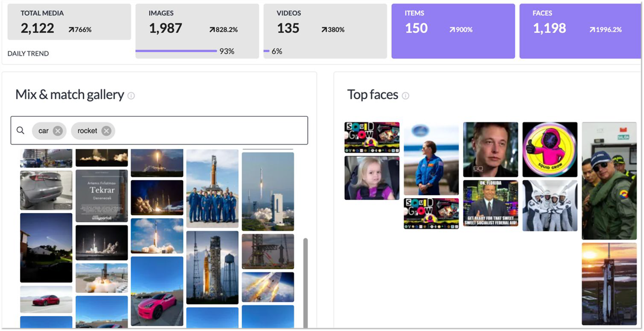The width and height of the screenshot is (644, 331).
Task: Open the Tekrar text card thumbnail
Action: point(102,196)
